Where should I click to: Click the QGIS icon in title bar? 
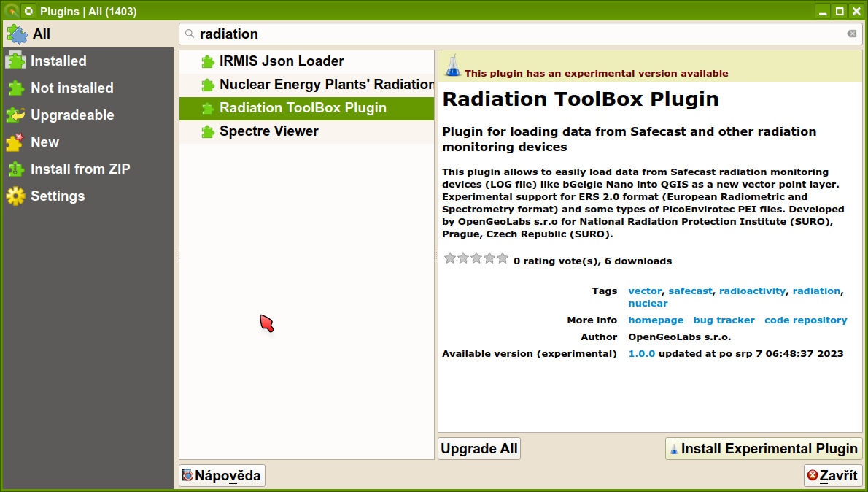11,11
